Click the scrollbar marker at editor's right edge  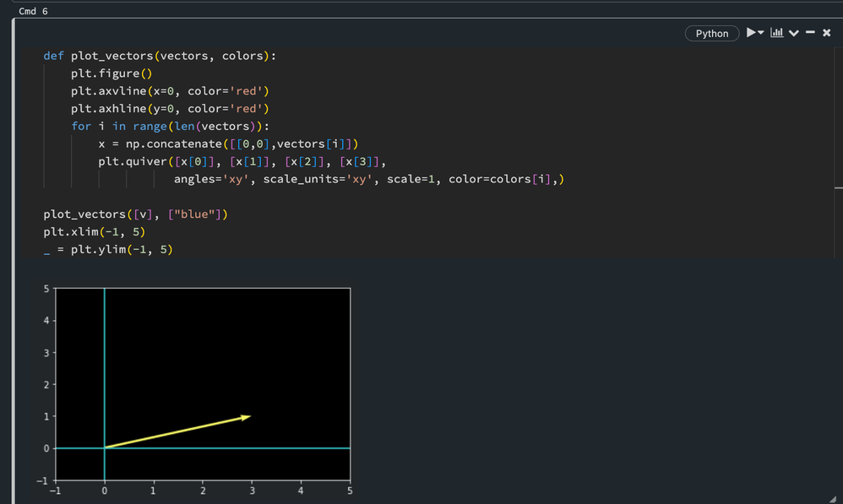pyautogui.click(x=838, y=188)
